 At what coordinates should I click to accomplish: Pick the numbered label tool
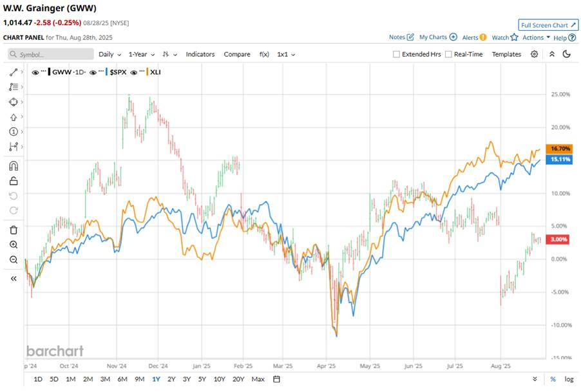[x=14, y=132]
